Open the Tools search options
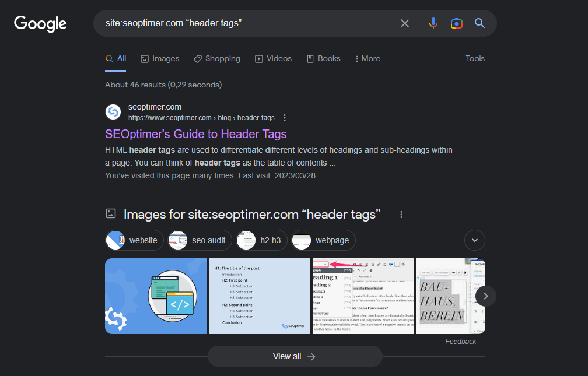The height and width of the screenshot is (376, 588). tap(475, 58)
